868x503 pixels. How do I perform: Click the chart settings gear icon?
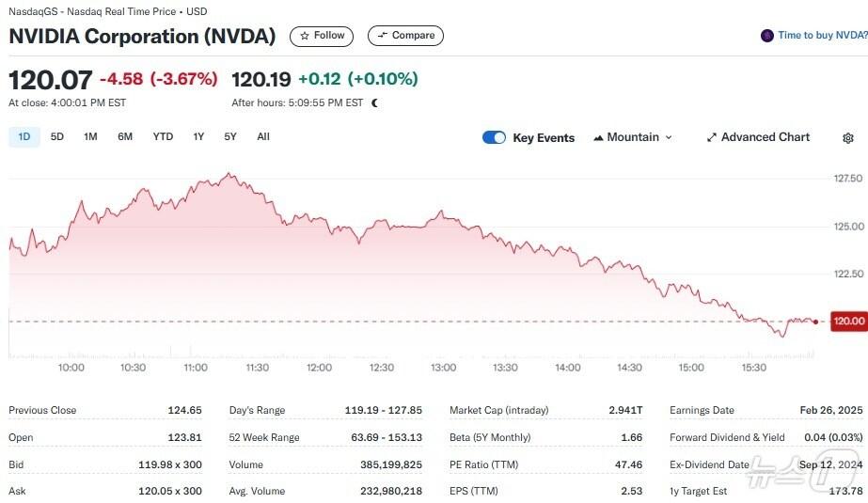click(848, 138)
